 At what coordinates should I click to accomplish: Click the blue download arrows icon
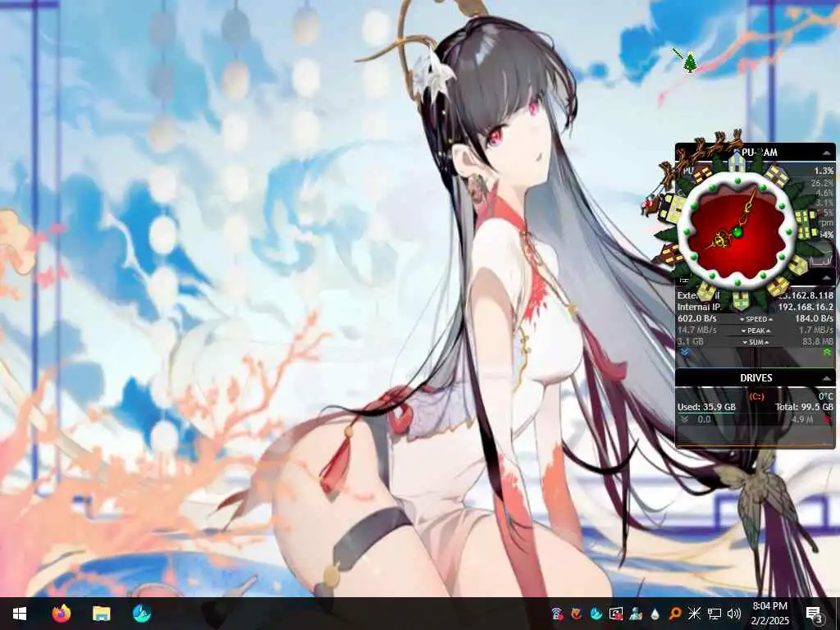pyautogui.click(x=685, y=352)
